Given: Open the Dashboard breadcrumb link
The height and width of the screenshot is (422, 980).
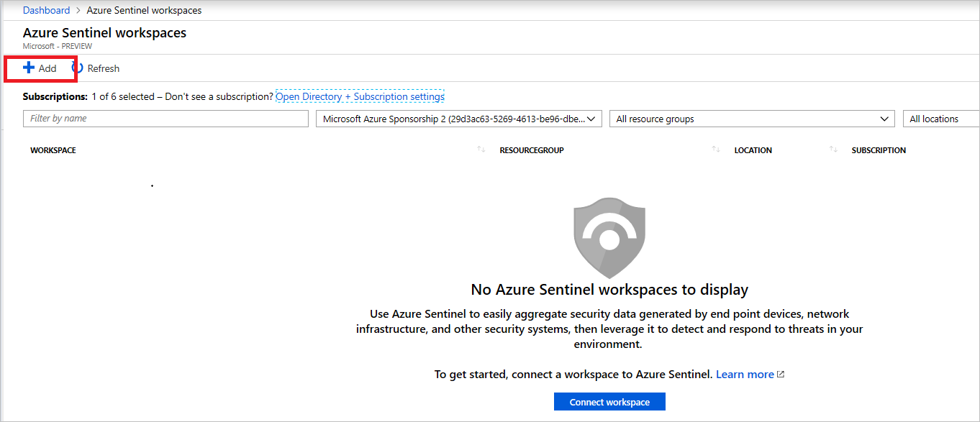Looking at the screenshot, I should click(x=46, y=10).
